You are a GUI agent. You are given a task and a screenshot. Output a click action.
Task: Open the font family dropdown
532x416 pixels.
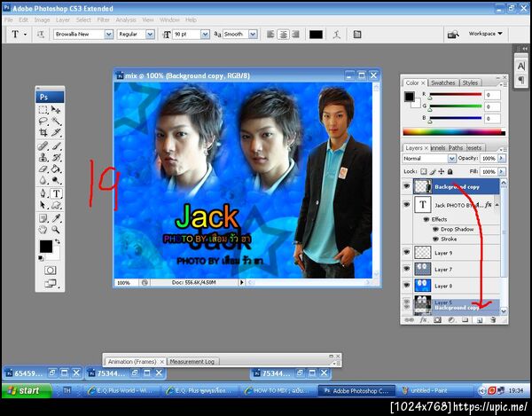pyautogui.click(x=108, y=35)
